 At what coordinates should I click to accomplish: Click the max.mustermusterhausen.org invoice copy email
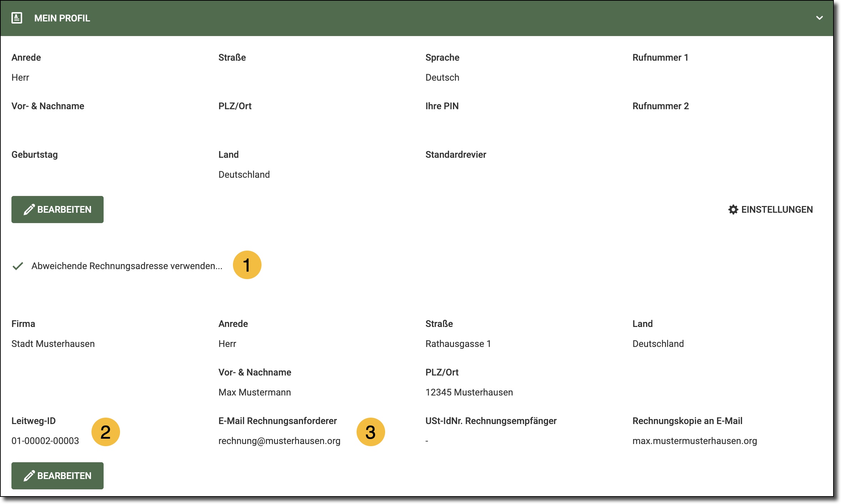point(694,441)
